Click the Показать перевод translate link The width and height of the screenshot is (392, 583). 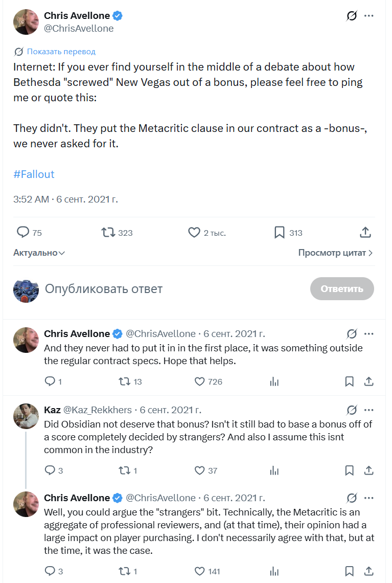pos(61,51)
